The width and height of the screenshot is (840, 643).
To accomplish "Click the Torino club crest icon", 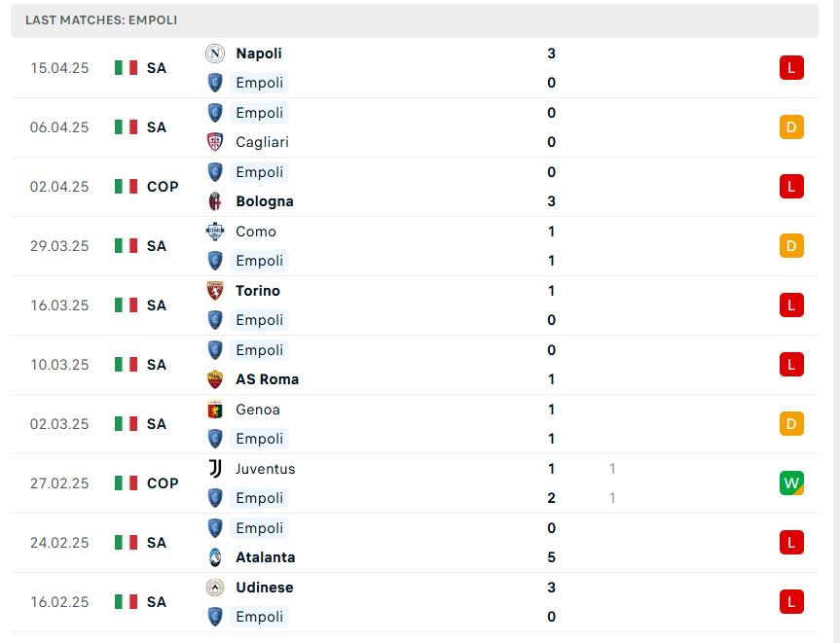I will [215, 291].
